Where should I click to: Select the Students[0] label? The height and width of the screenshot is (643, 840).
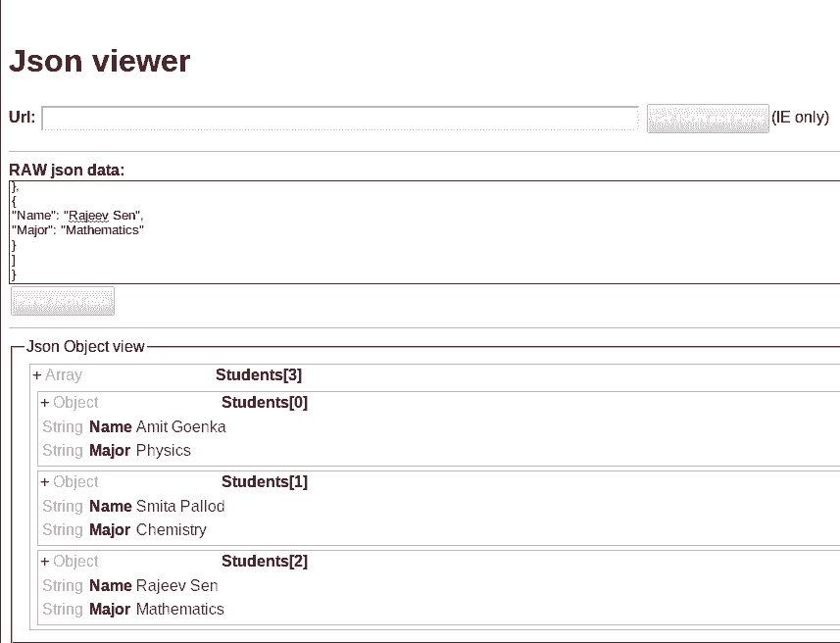point(265,403)
